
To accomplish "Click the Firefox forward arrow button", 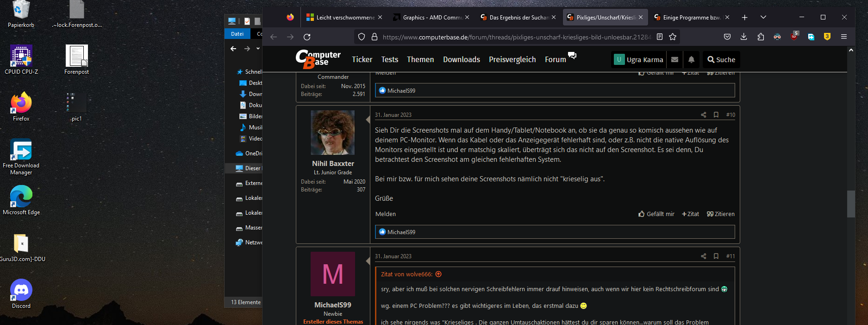I will (x=290, y=37).
